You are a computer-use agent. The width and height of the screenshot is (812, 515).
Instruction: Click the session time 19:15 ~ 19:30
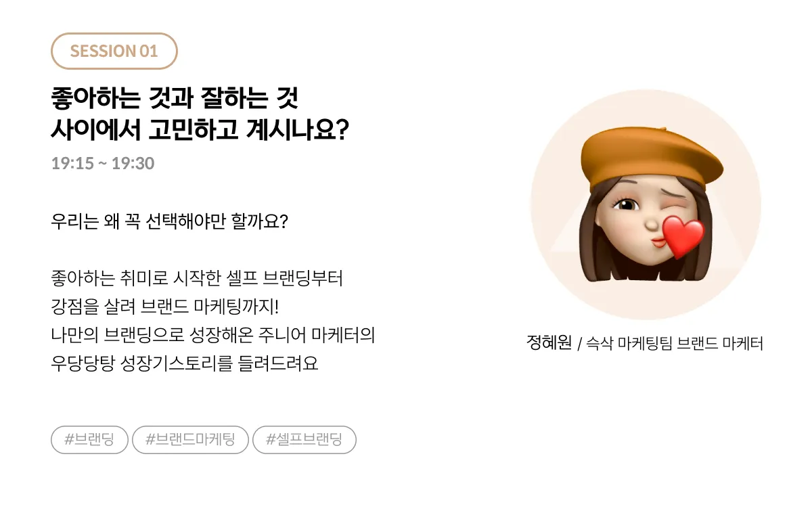coord(103,163)
